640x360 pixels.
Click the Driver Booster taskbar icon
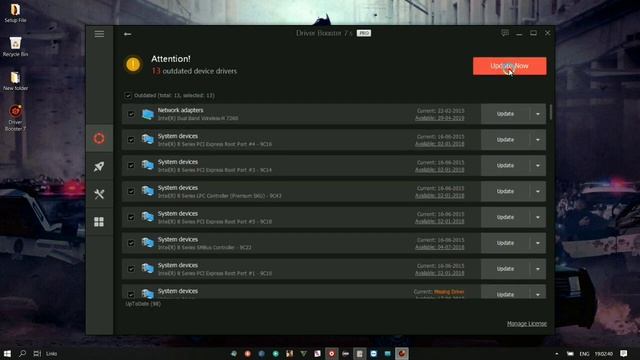pos(402,353)
